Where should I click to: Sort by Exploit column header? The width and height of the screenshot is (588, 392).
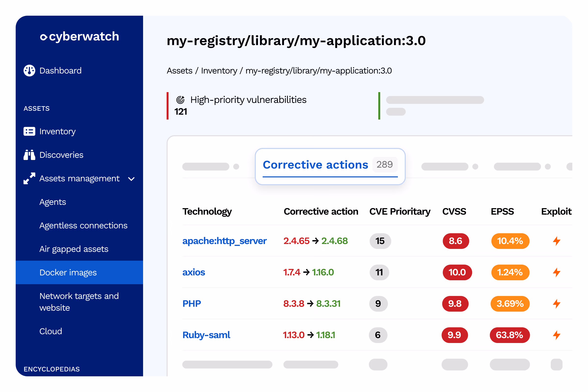point(556,211)
